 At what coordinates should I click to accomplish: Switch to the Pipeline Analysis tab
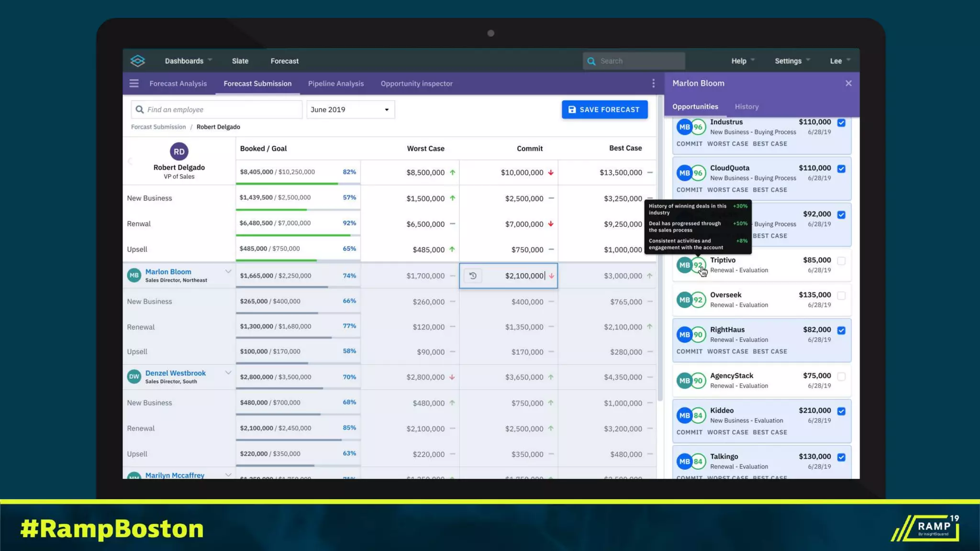click(335, 84)
